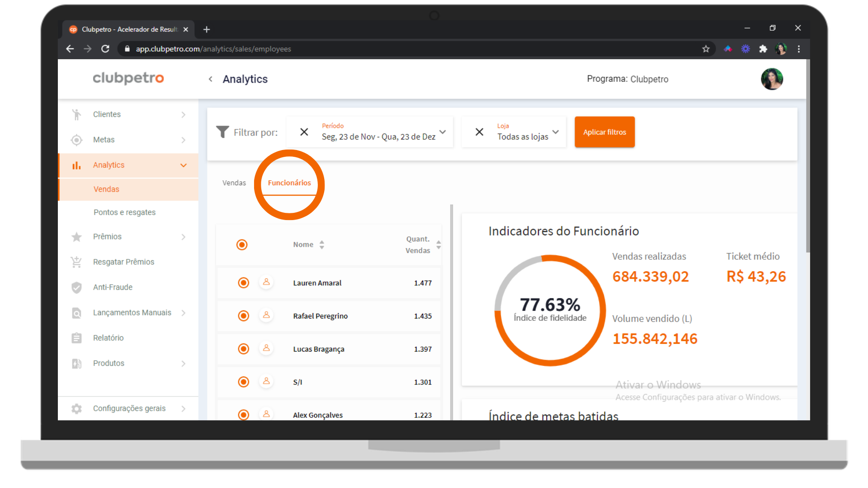Image resolution: width=868 pixels, height=488 pixels.
Task: Open Pontos e resgates submenu item
Action: pos(124,212)
